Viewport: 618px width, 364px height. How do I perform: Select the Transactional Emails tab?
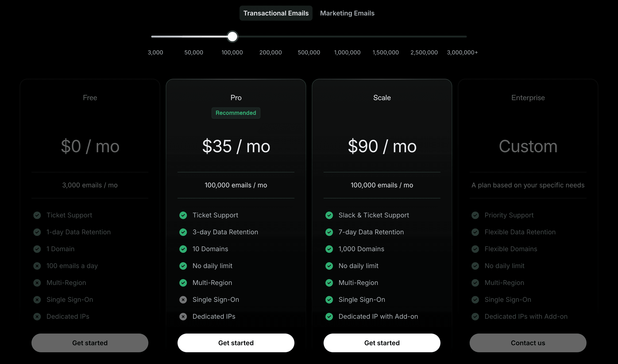tap(276, 13)
